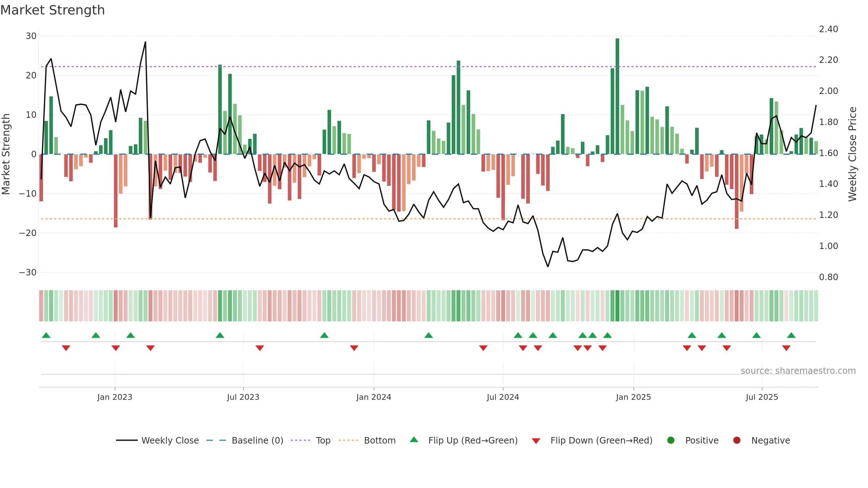Click the flip-down triangle just before Jul 2024
Image resolution: width=868 pixels, height=488 pixels.
pyautogui.click(x=483, y=348)
